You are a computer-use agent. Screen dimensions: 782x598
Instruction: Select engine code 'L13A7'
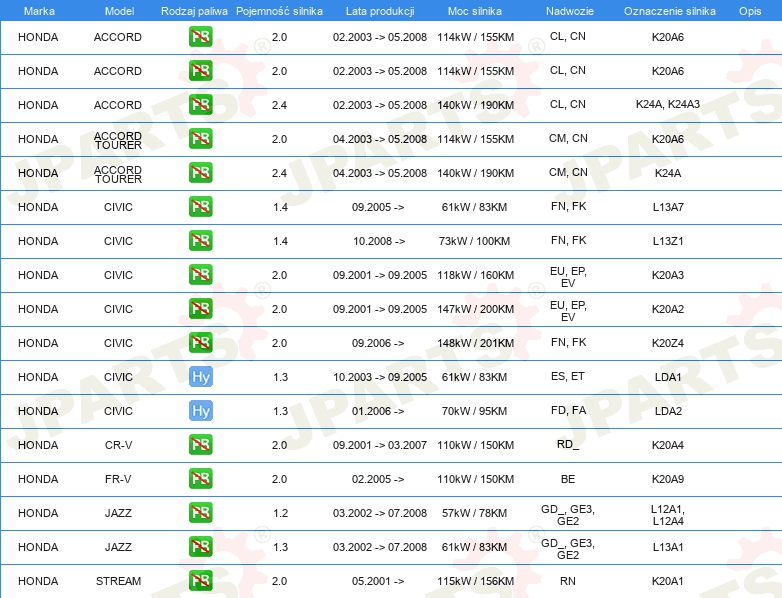[668, 207]
